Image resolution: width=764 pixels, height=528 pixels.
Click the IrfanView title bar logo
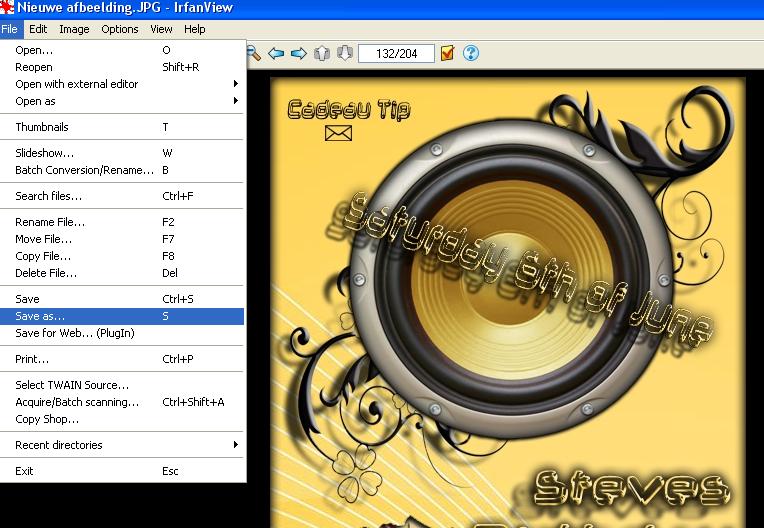pos(8,9)
